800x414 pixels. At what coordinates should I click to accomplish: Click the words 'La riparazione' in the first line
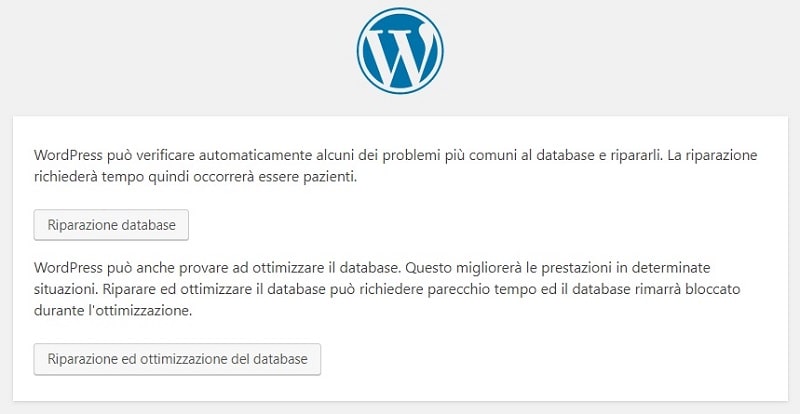712,155
